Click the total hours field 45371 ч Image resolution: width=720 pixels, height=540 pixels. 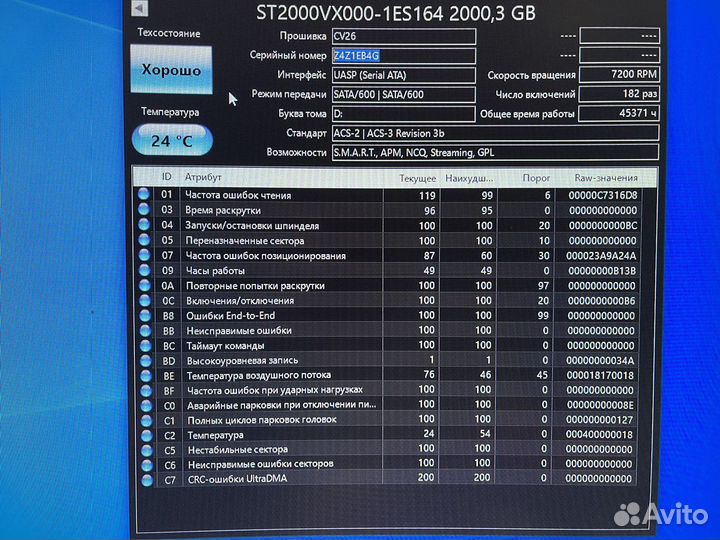point(619,113)
